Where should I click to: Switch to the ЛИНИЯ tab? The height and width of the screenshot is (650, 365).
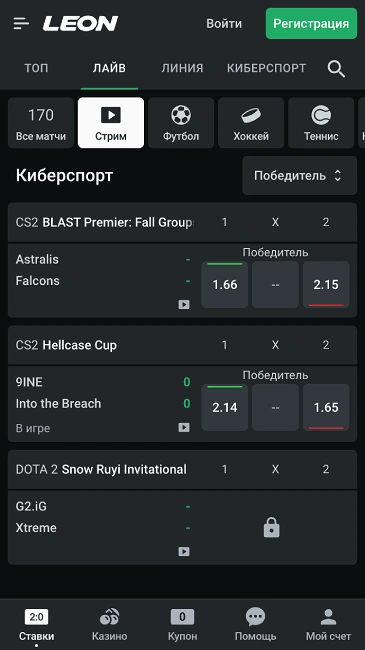(182, 68)
